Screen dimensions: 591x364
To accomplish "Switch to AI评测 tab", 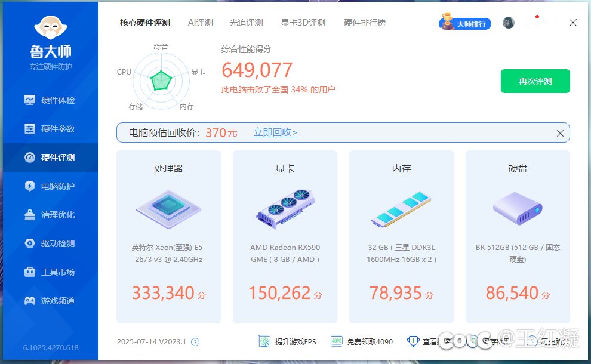I will 201,23.
